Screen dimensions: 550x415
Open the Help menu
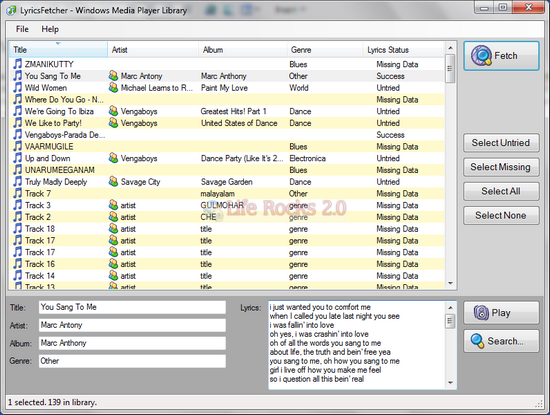50,29
